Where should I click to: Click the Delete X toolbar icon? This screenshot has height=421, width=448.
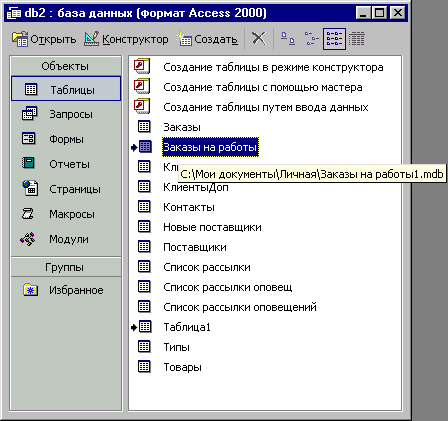click(259, 39)
